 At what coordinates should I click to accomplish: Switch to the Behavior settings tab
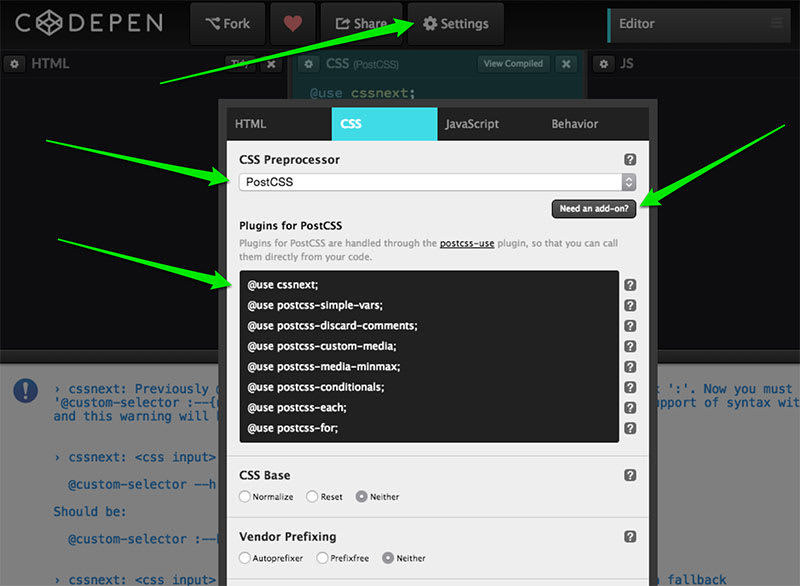pos(573,124)
